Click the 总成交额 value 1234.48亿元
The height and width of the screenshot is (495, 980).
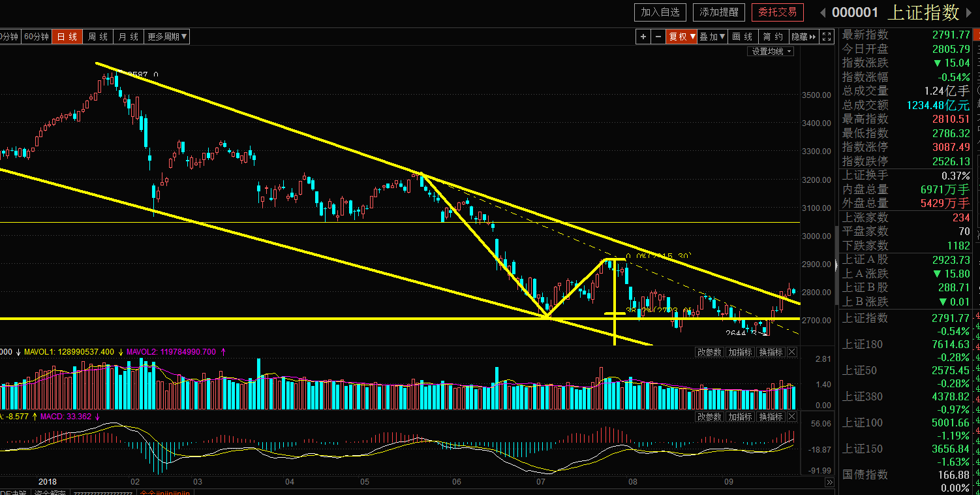click(938, 105)
